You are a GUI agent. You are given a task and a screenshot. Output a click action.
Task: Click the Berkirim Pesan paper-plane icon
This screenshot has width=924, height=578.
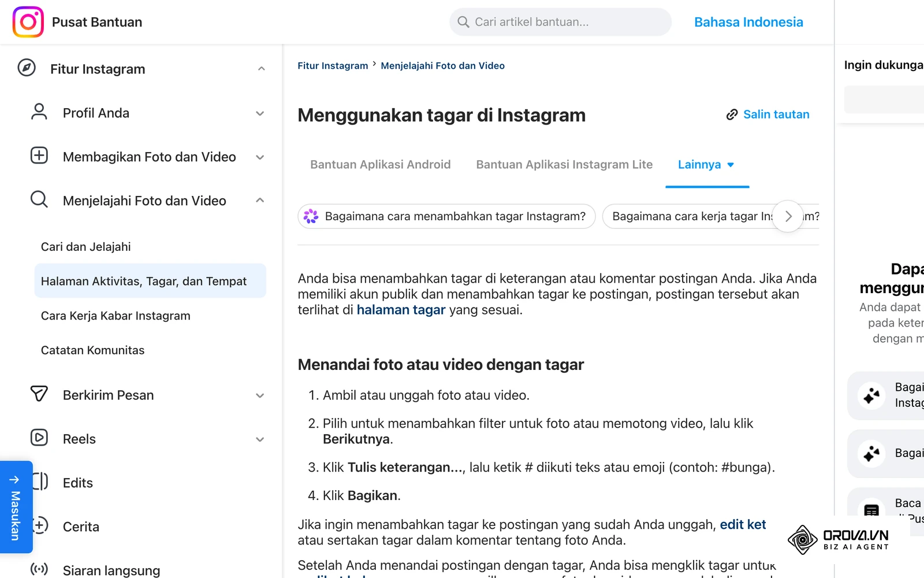[39, 394]
